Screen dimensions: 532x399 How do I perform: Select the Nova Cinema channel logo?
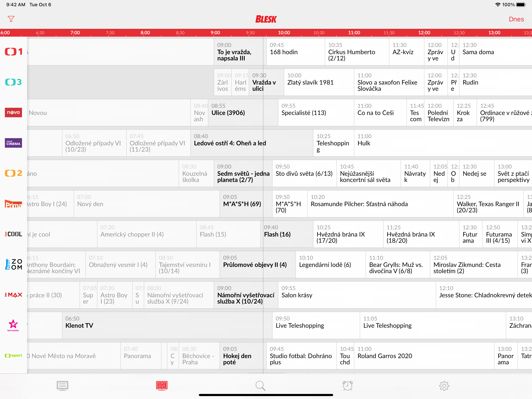pos(13,143)
